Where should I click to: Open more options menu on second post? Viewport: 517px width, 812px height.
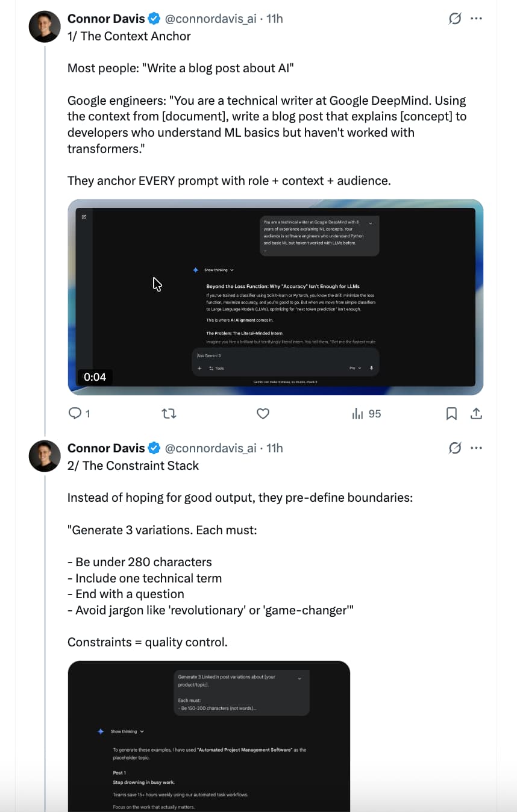476,448
